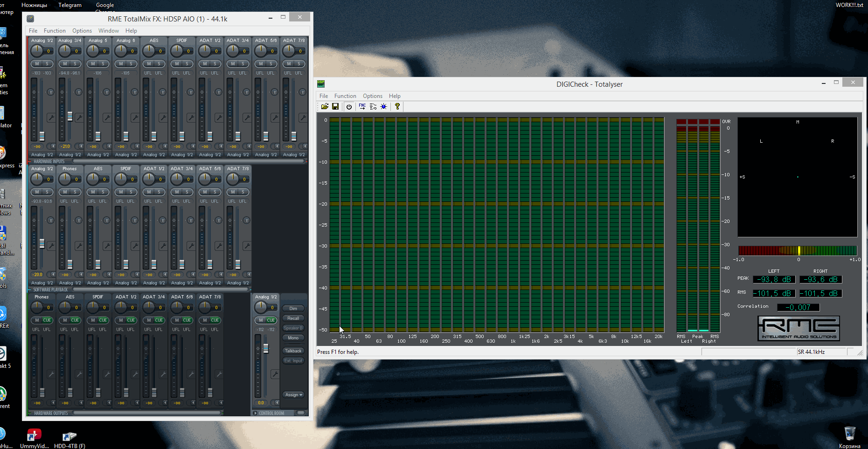Expand the arrow on input AES strip
Viewport: 868px width, 449px height.
[x=165, y=146]
